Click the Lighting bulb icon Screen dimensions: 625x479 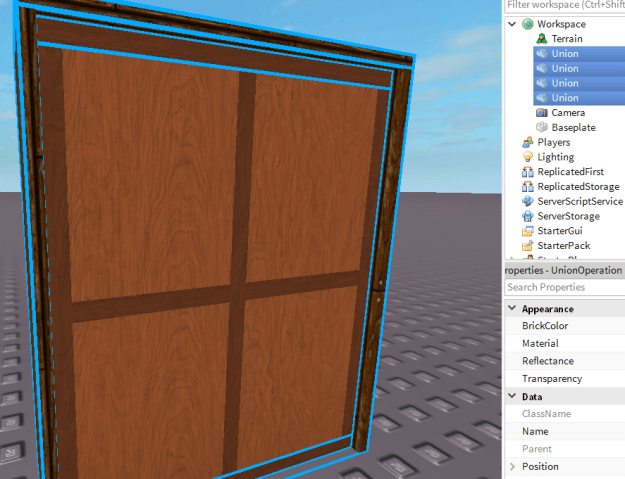coord(528,157)
